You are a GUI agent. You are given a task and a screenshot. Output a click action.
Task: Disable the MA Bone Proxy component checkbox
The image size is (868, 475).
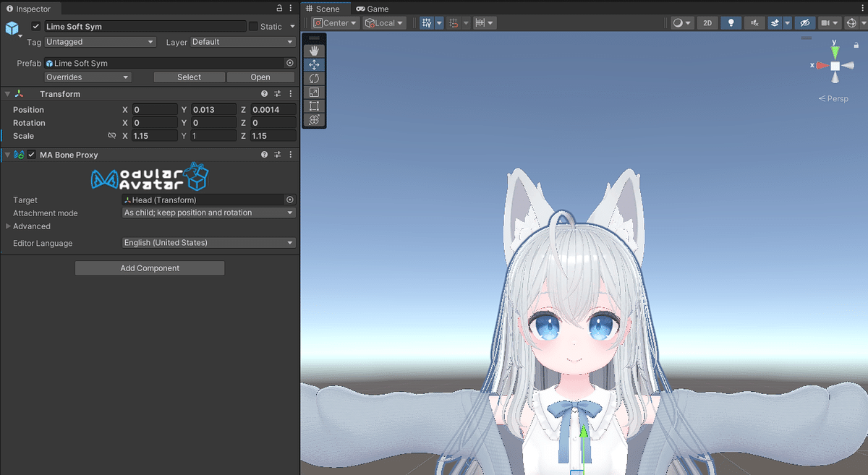(32, 155)
